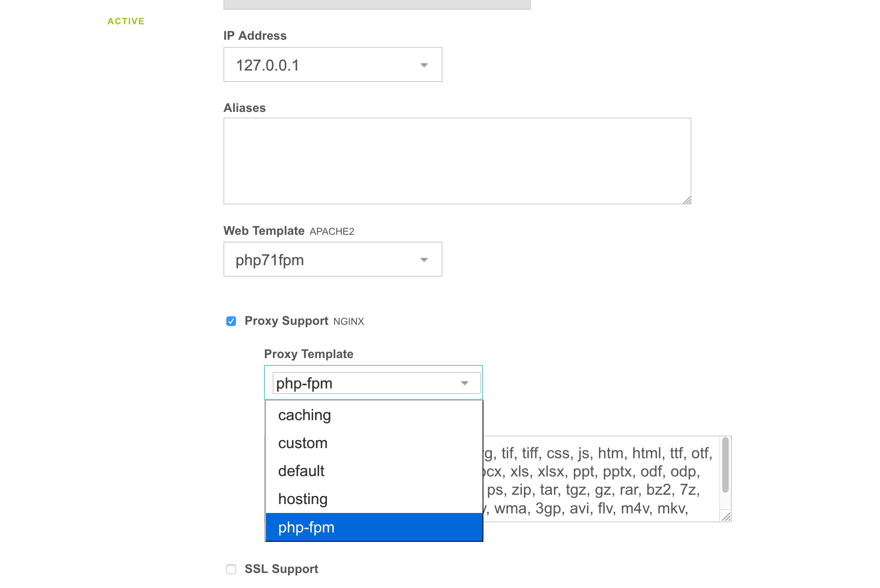Click the ACTIVE status label
The width and height of the screenshot is (880, 588).
point(126,21)
